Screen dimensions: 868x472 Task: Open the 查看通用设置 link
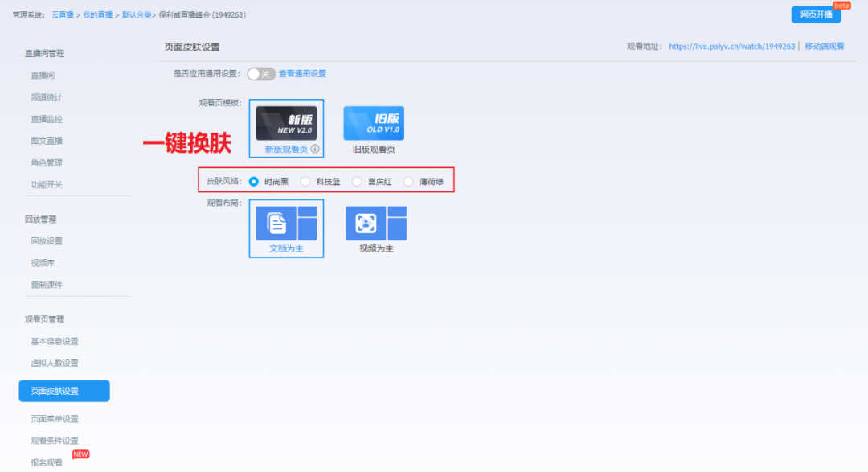click(302, 74)
